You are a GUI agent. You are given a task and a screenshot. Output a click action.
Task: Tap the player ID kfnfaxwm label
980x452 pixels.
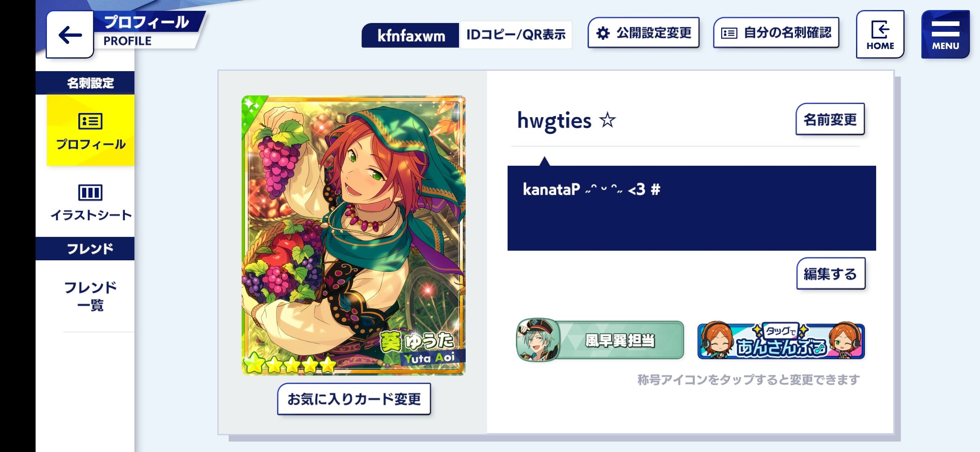coord(411,35)
